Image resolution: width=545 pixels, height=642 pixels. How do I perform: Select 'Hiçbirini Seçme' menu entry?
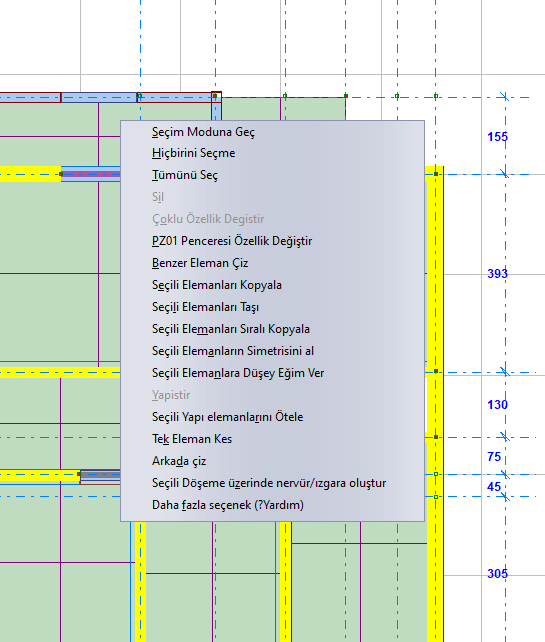[272, 153]
